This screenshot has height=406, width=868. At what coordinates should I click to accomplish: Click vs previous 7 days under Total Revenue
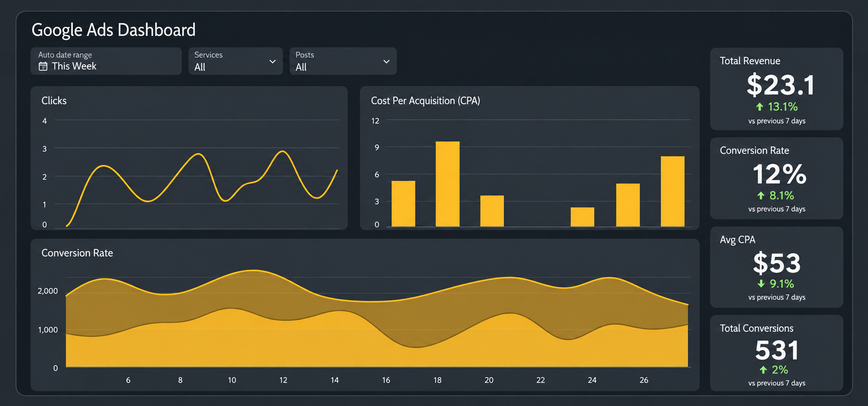click(x=777, y=121)
